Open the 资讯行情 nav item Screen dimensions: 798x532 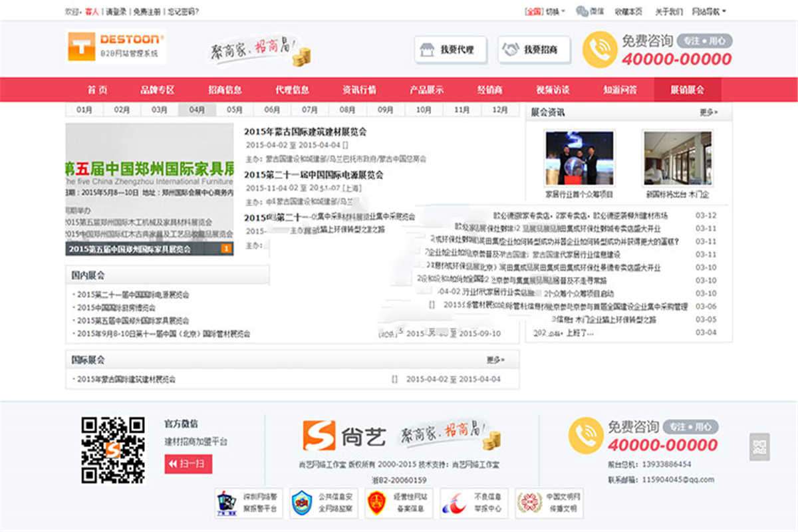[x=359, y=90]
